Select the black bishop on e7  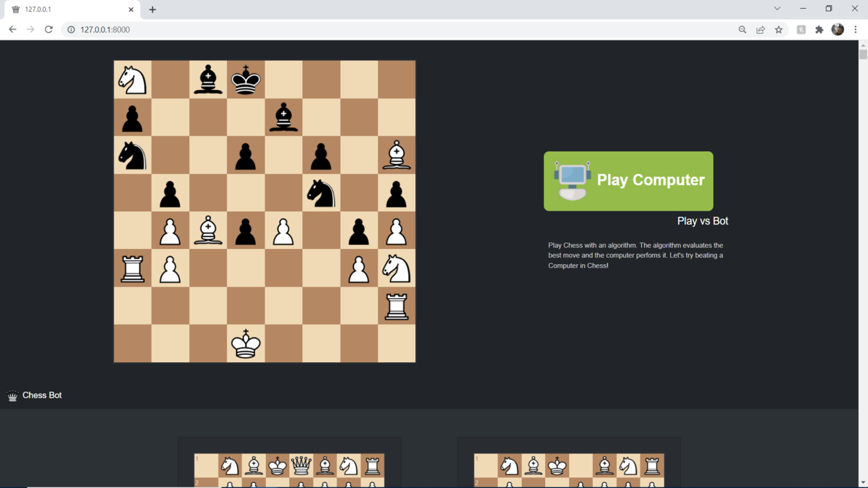283,117
